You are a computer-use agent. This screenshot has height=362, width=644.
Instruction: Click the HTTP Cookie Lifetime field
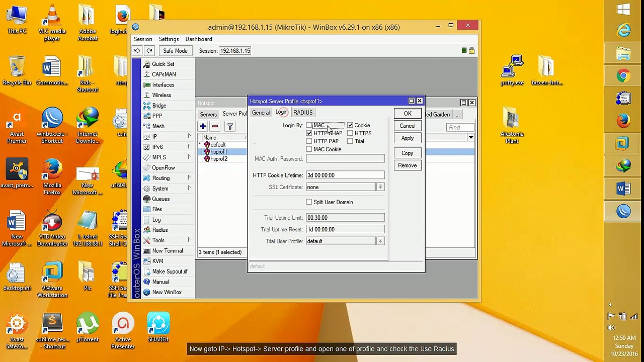pyautogui.click(x=345, y=175)
